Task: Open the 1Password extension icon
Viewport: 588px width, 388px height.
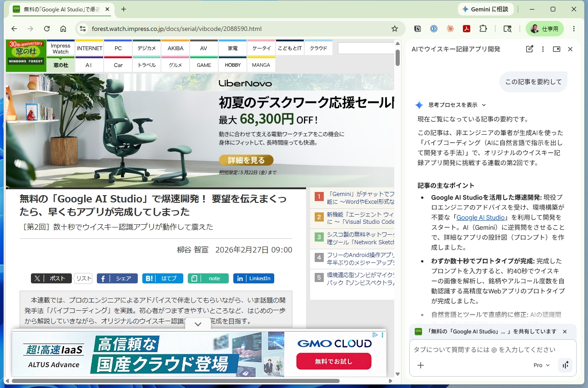Action: coord(434,29)
